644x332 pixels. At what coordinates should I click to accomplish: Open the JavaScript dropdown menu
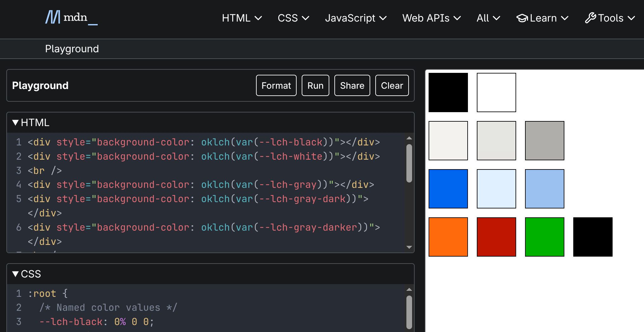(356, 18)
